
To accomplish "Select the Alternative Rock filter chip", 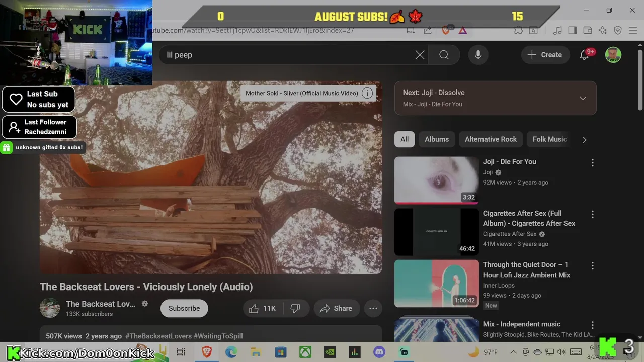I will (x=491, y=139).
